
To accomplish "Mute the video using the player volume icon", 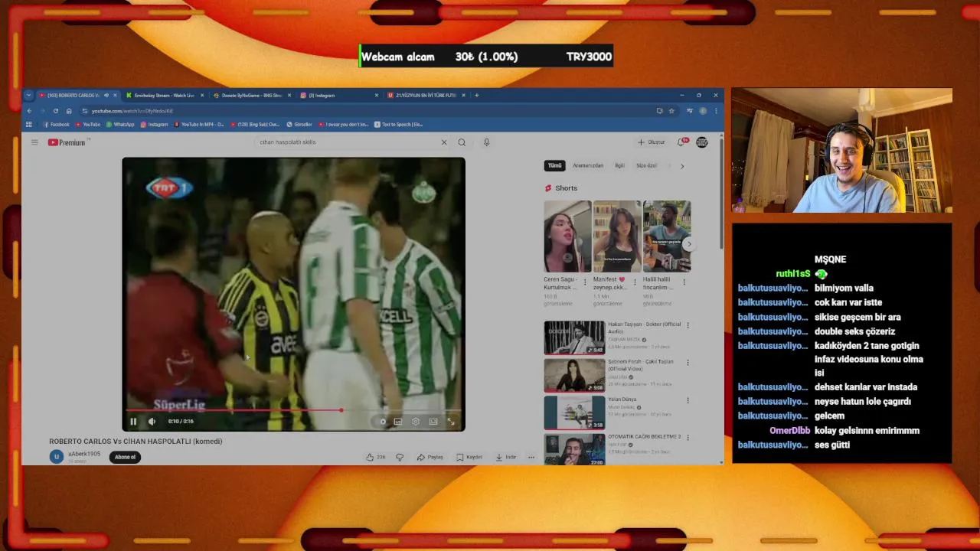I will point(152,421).
